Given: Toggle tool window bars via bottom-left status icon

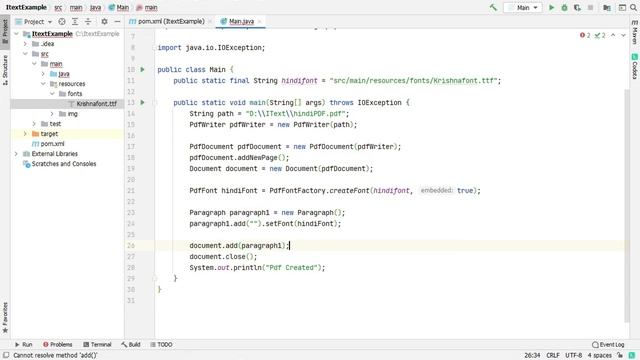Looking at the screenshot, I should point(6,356).
